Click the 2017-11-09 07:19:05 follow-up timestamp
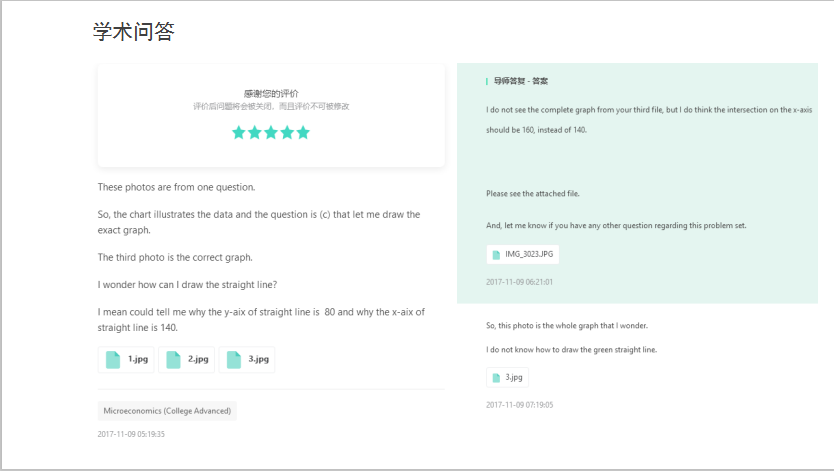834x471 pixels. coord(519,405)
